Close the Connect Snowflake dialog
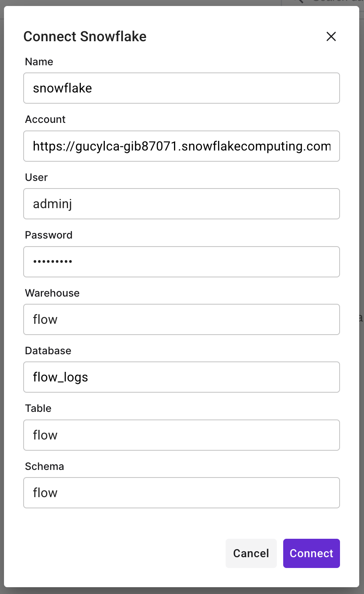 tap(331, 36)
